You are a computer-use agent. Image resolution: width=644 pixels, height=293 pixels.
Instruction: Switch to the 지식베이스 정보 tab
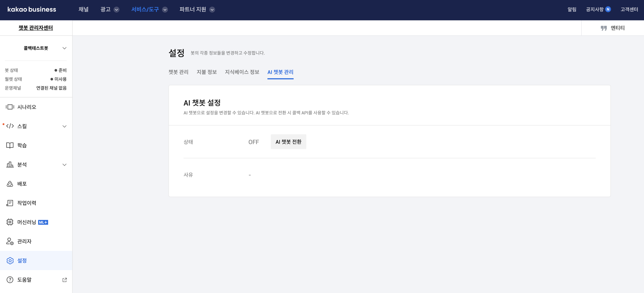(x=242, y=72)
